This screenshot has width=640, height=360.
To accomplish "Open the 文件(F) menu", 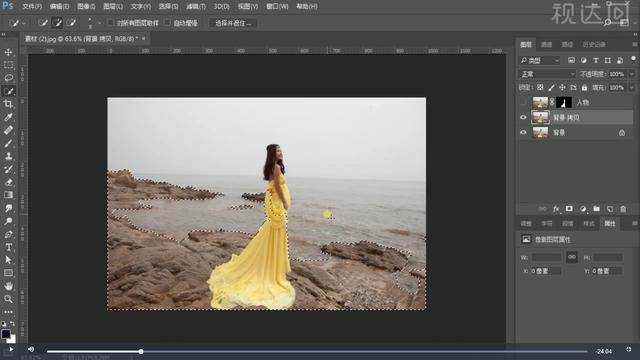I will pos(32,7).
